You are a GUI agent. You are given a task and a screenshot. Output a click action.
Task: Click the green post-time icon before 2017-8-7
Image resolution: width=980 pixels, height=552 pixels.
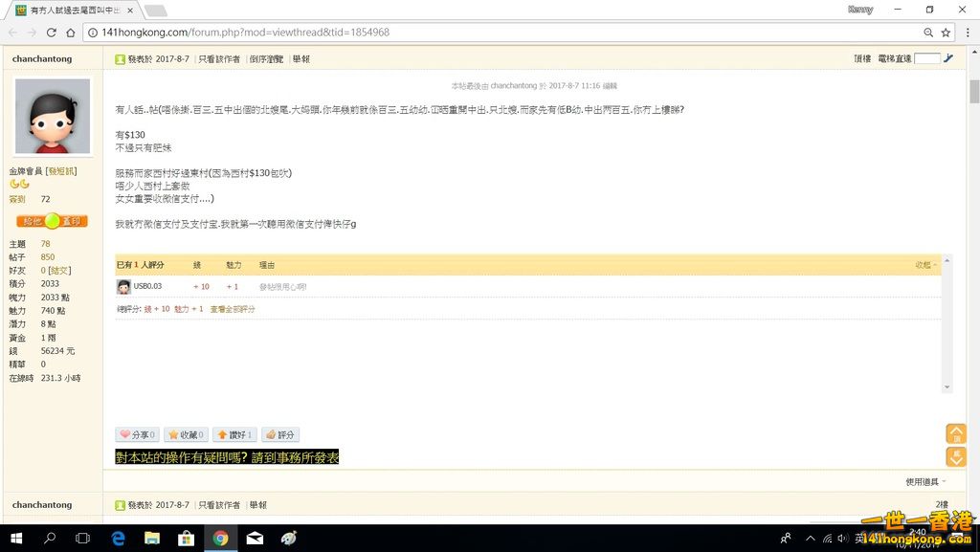120,57
